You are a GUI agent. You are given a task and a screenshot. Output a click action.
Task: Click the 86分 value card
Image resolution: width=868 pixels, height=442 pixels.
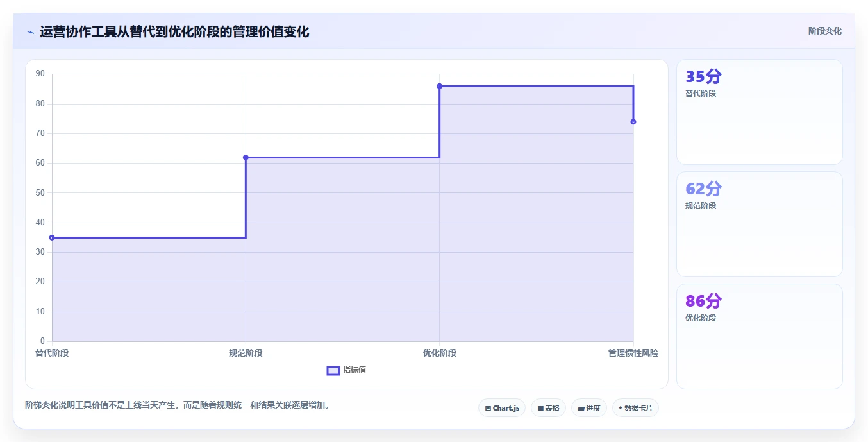[x=760, y=336]
